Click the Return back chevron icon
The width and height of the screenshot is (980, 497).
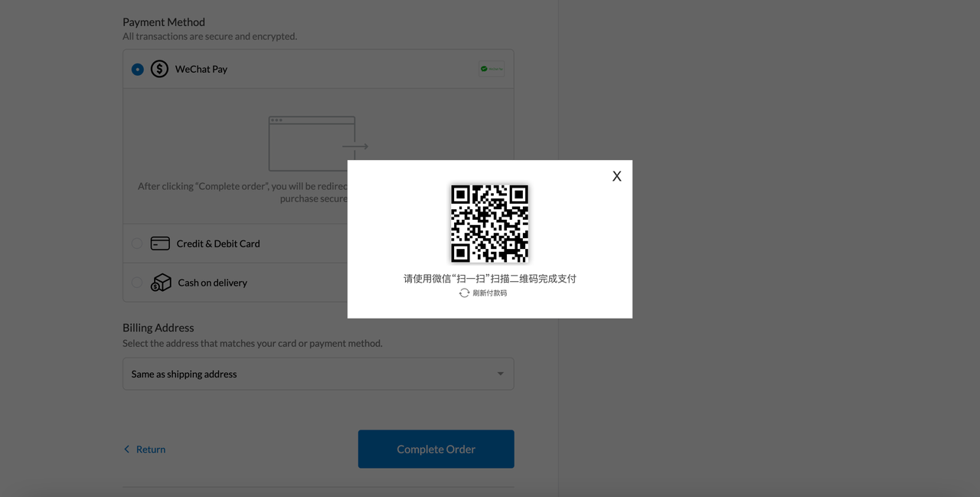point(127,450)
